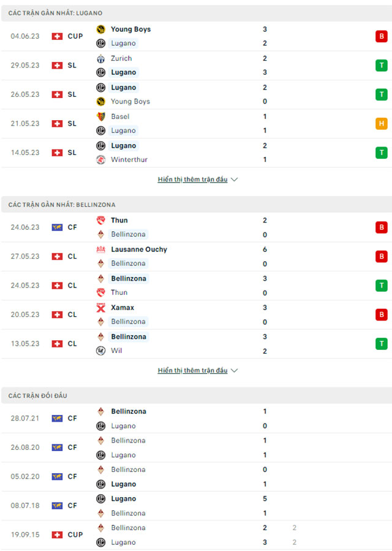Click green T badge for Bellinzona vs Wil
The width and height of the screenshot is (392, 551).
point(382,344)
